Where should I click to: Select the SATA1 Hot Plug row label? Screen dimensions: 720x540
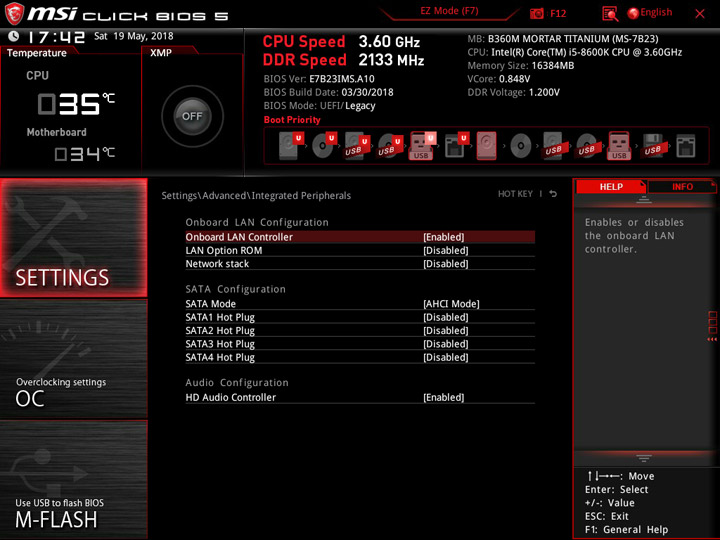[220, 317]
